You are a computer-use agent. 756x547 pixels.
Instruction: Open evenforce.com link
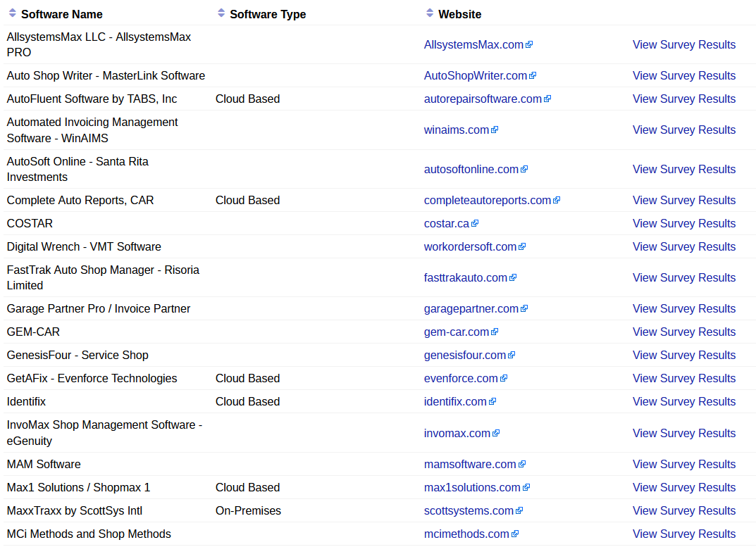click(461, 378)
